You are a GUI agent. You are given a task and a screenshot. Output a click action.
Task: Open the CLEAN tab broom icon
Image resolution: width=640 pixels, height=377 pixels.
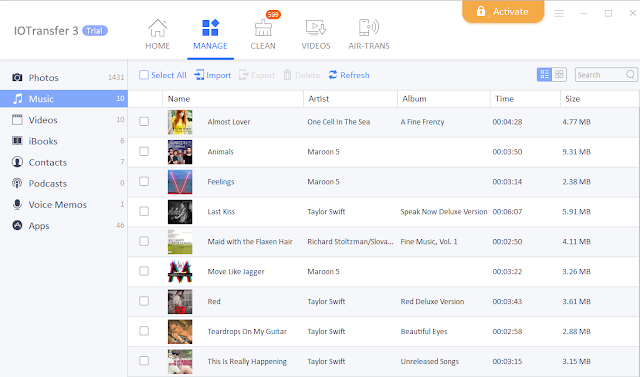263,29
